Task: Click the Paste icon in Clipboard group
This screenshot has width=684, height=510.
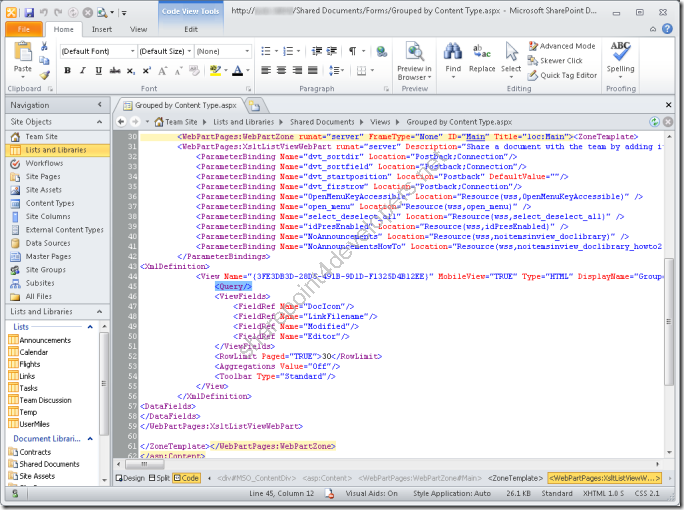Action: (22, 52)
